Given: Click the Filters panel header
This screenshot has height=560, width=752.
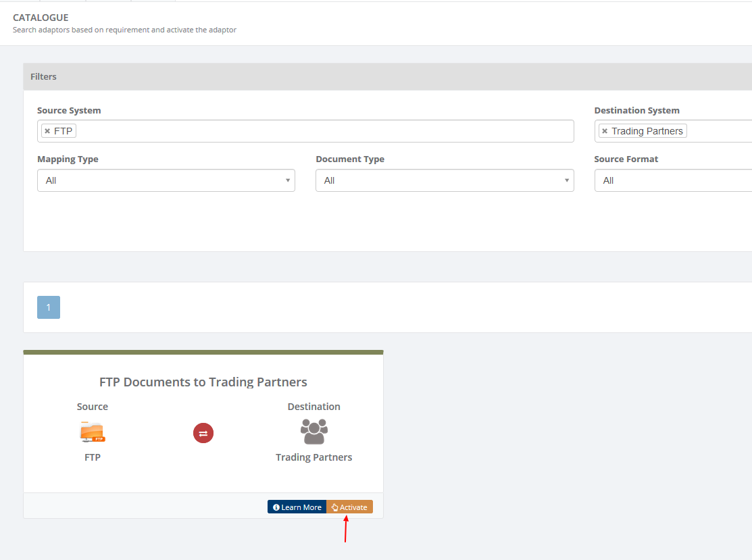Looking at the screenshot, I should point(388,77).
